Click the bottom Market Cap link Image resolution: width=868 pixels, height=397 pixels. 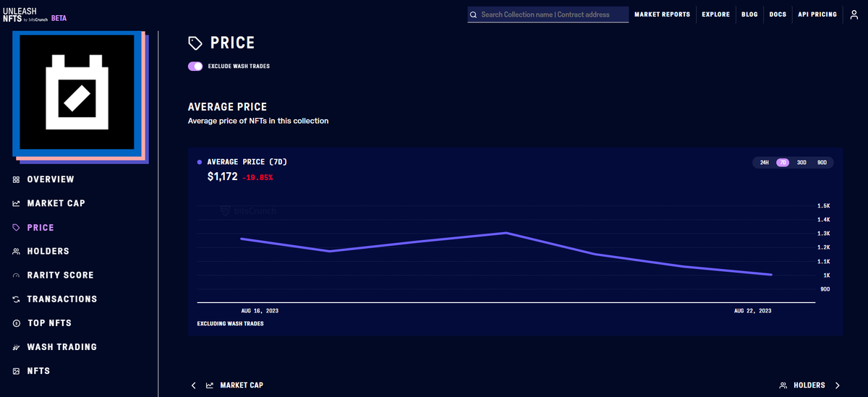(x=242, y=385)
